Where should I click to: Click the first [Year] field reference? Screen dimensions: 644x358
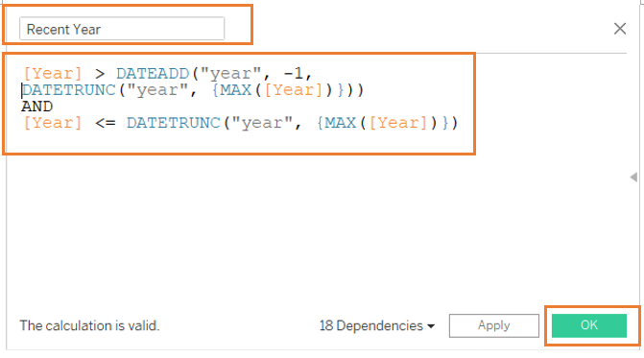(x=53, y=74)
